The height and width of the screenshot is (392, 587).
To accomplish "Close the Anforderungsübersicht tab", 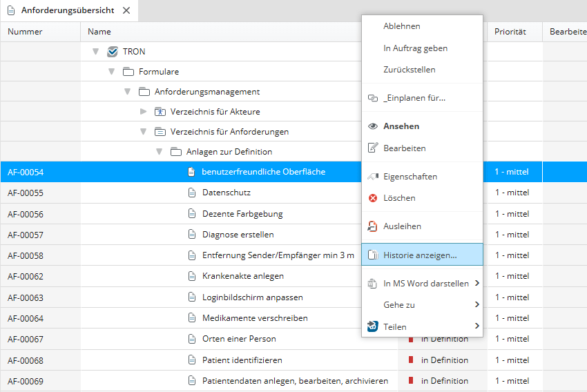I will click(126, 10).
